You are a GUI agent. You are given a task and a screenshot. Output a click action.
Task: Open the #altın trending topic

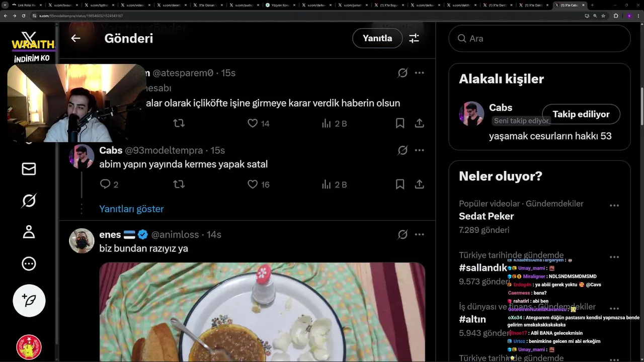click(x=472, y=319)
